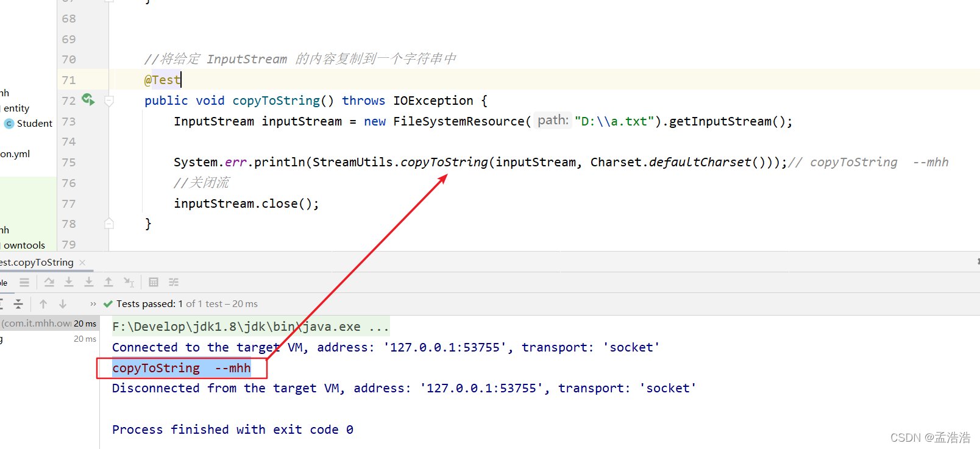Open the Evaluate Expression calculator icon
980x449 pixels.
tap(154, 282)
